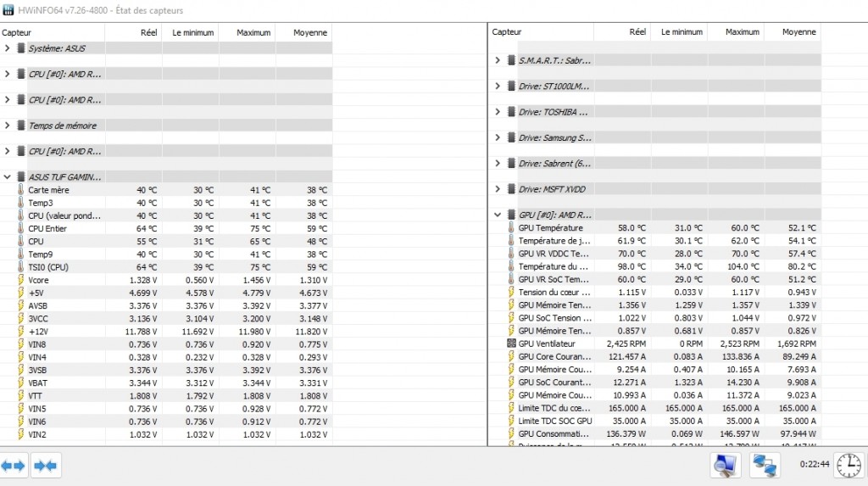868x486 pixels.
Task: Click the shrink columns arrows icon
Action: pos(46,466)
